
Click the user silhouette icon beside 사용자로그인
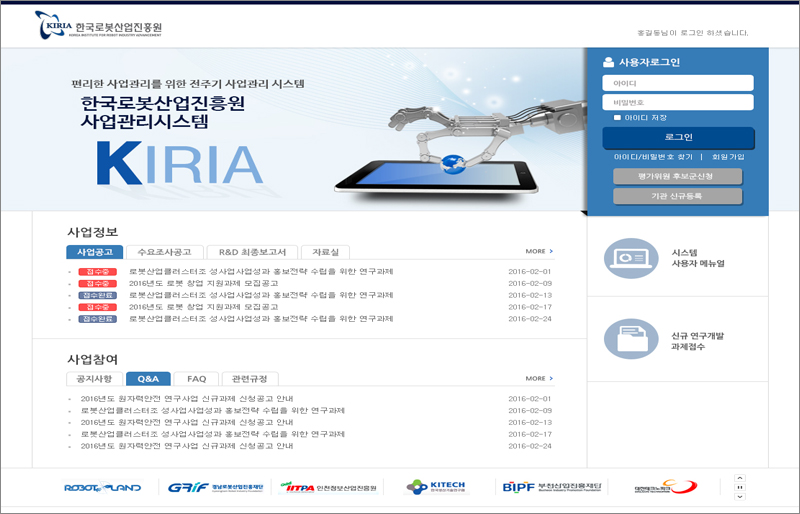click(x=608, y=62)
